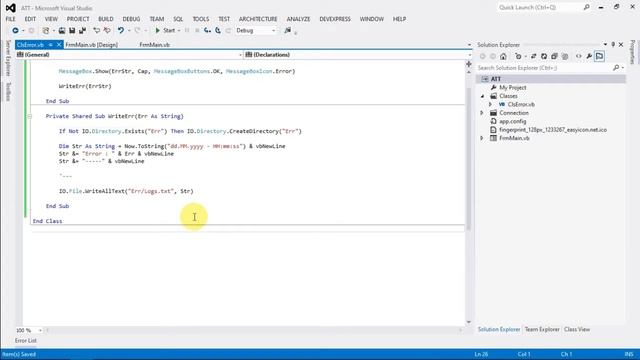Image resolution: width=640 pixels, height=360 pixels.
Task: Open the DEBUG menu
Action: pos(131,19)
